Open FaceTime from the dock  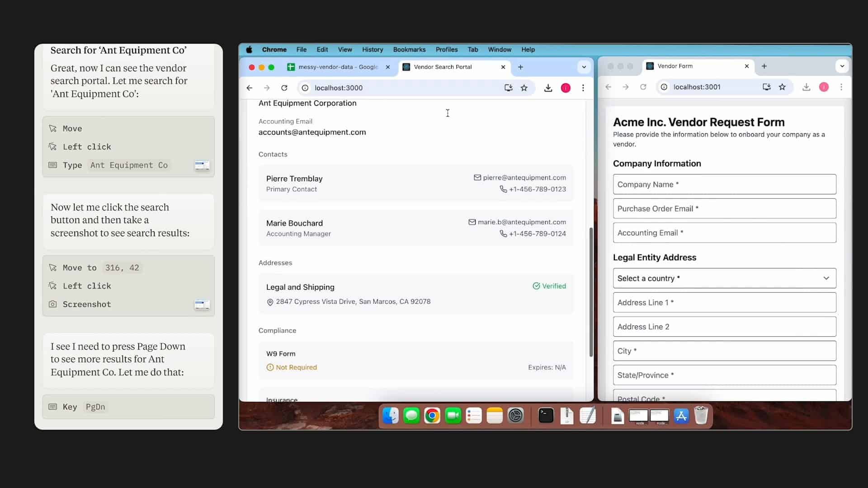point(453,415)
